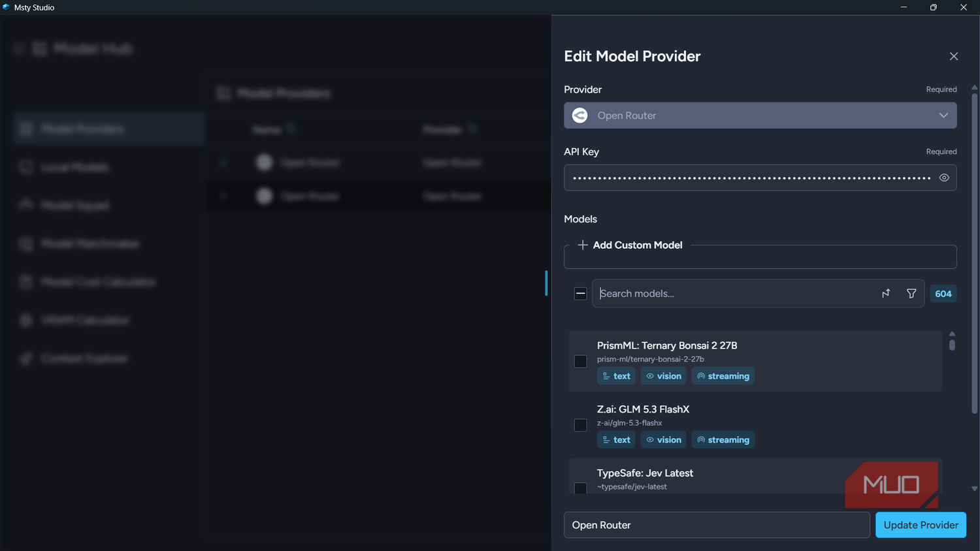
Task: Click the ~typesafe/jev-latest model ID
Action: [x=632, y=487]
